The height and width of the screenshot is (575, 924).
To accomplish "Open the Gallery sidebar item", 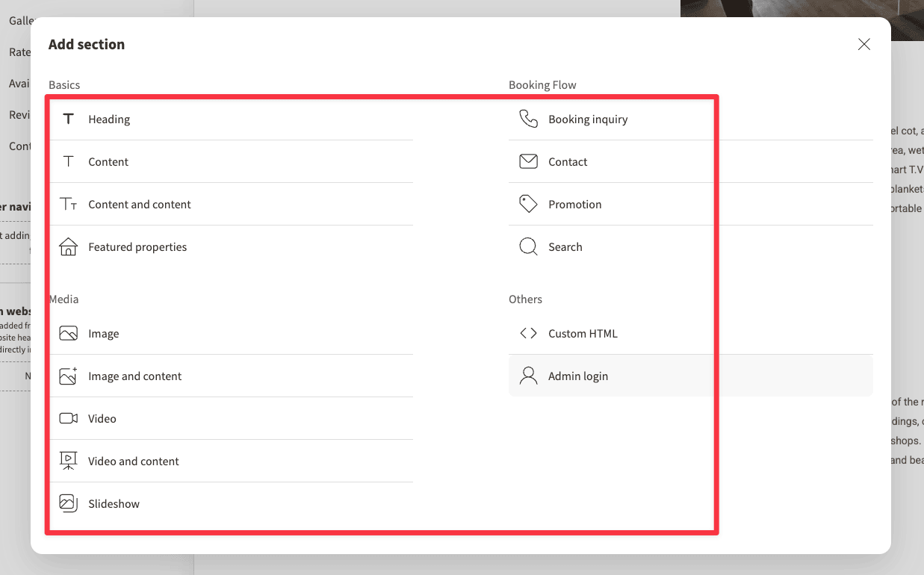I will [x=15, y=20].
